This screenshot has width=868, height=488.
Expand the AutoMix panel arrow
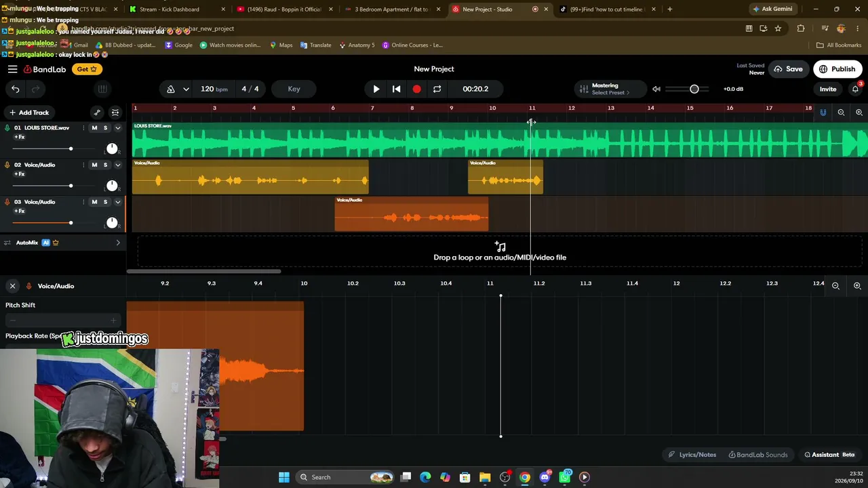(x=118, y=243)
